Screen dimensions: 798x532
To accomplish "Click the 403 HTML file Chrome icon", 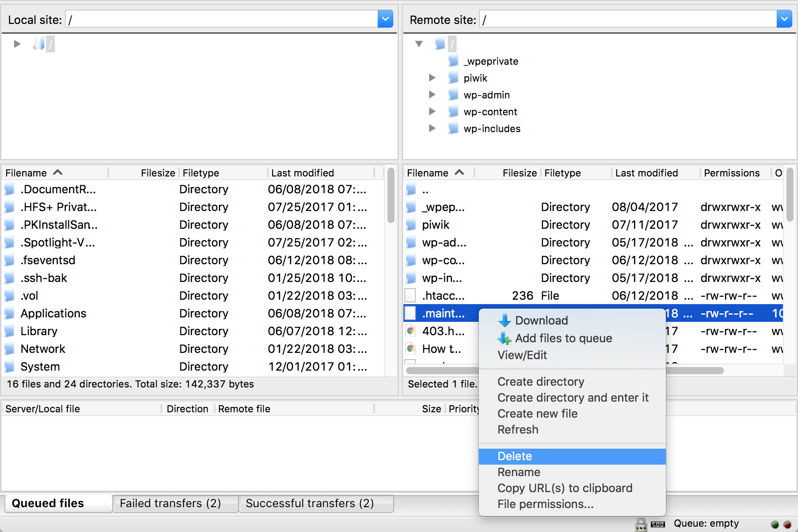I will 411,331.
